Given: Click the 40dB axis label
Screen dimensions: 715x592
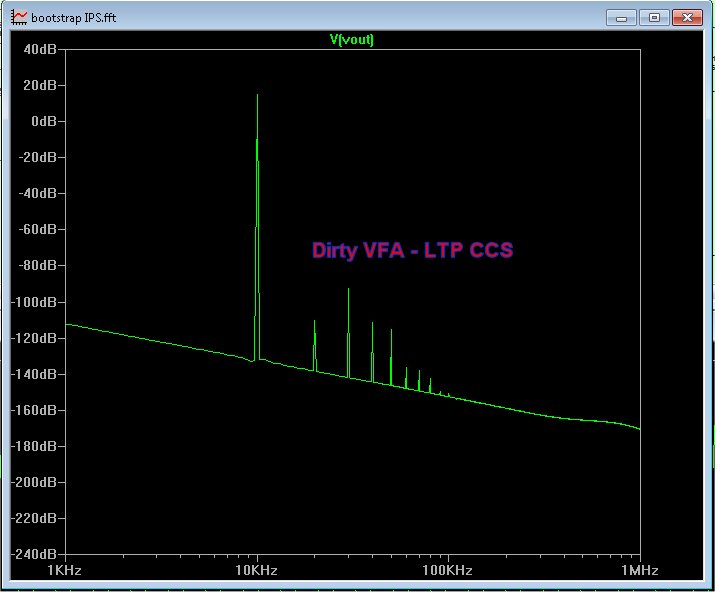Looking at the screenshot, I should pyautogui.click(x=40, y=49).
